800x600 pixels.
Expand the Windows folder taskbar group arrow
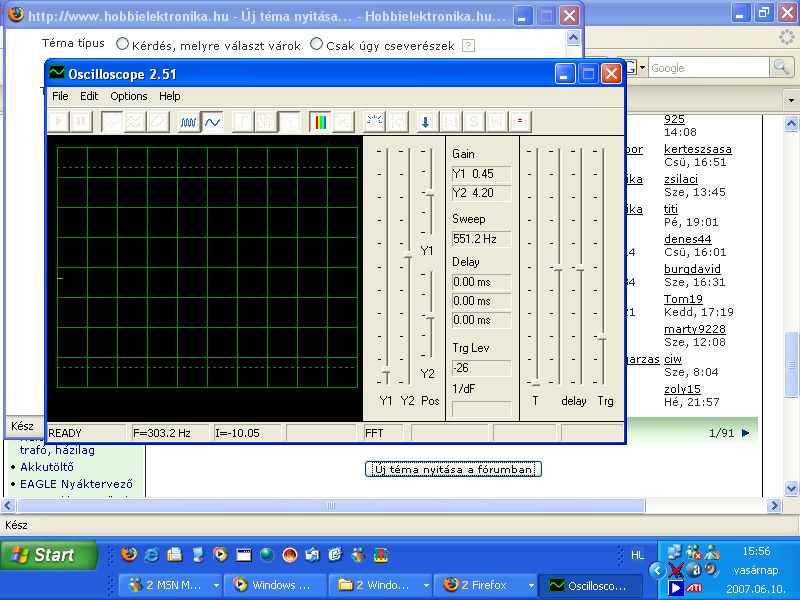pyautogui.click(x=426, y=585)
